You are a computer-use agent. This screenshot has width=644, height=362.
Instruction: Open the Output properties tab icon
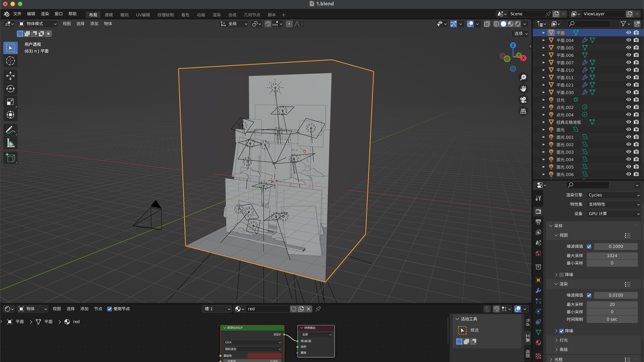pos(538,222)
